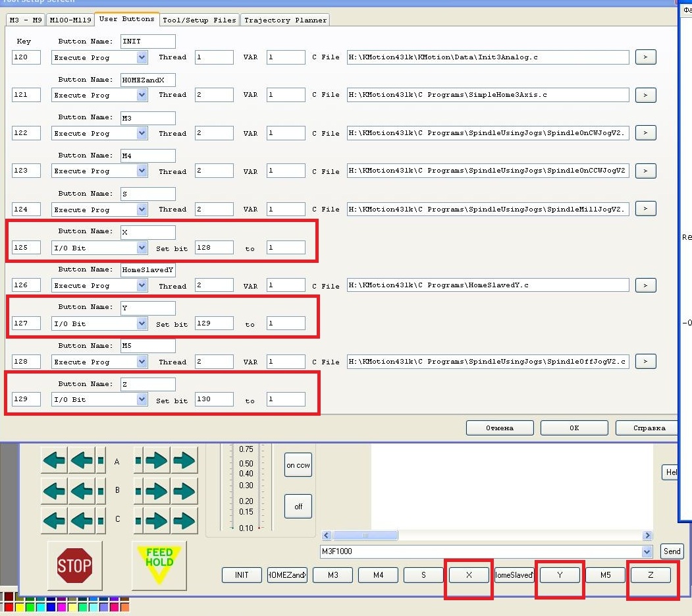Click the FEED HOLD triangle button
692x616 pixels.
click(x=159, y=566)
